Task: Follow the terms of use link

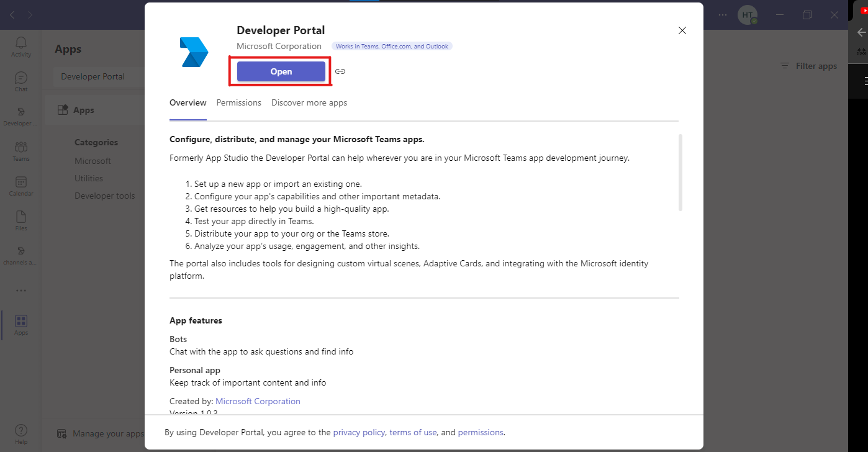Action: click(x=413, y=432)
